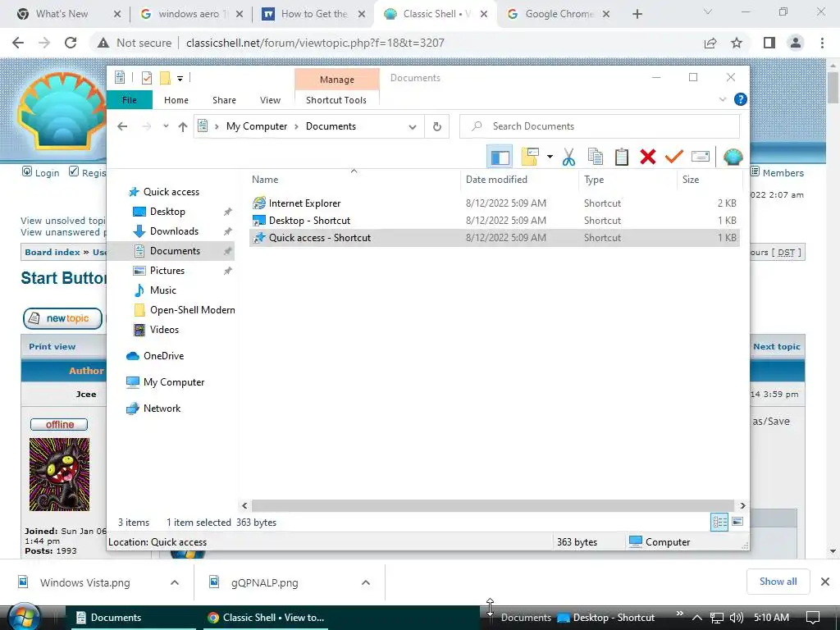The image size is (840, 630).
Task: Click the Copy icon in Explorer toolbar
Action: pos(596,157)
